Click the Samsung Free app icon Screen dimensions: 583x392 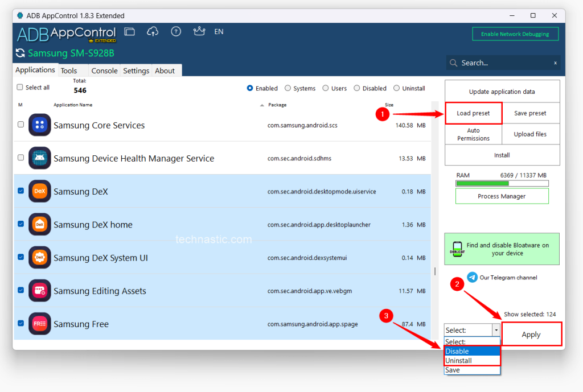[x=39, y=324]
